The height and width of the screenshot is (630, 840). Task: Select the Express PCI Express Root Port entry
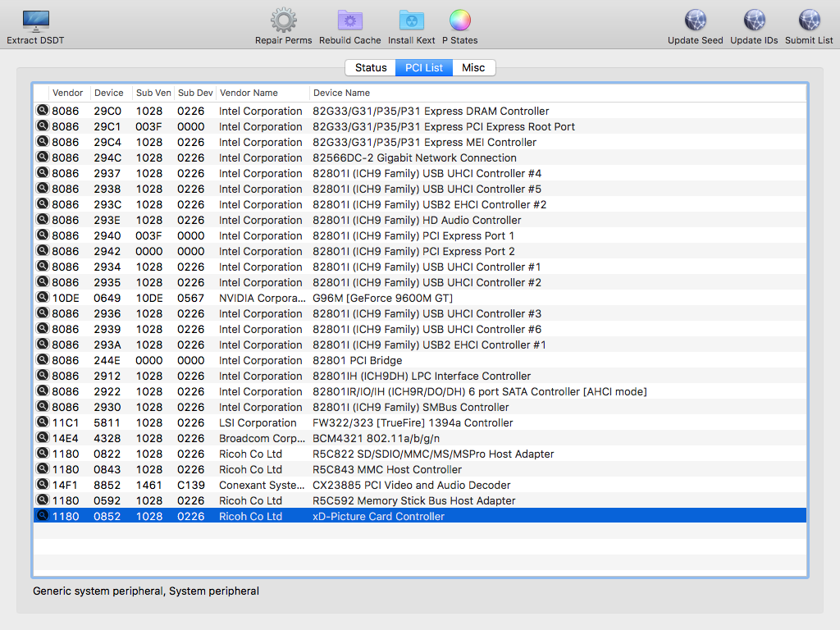pyautogui.click(x=420, y=126)
